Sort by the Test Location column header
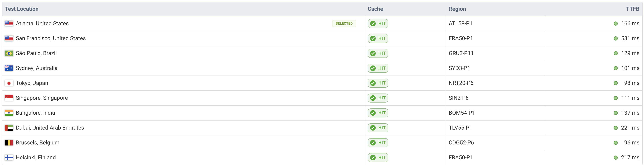Viewport: 644px width, 168px height. click(22, 9)
